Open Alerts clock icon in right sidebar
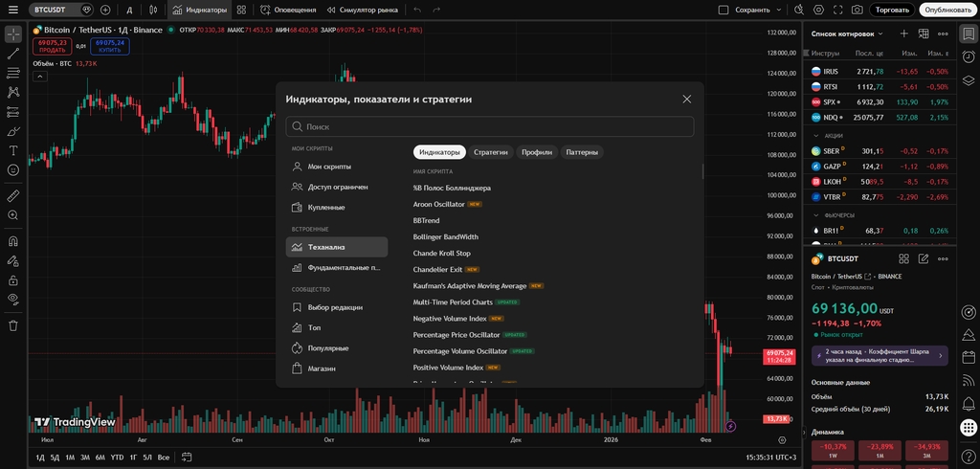Image resolution: width=980 pixels, height=469 pixels. 969,56
